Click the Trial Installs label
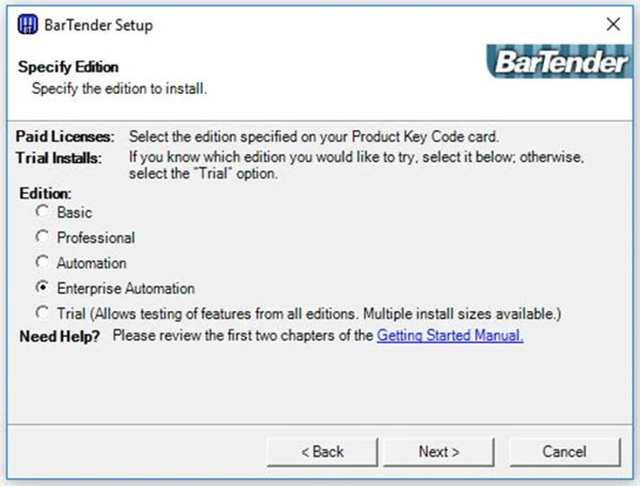The height and width of the screenshot is (486, 640). [59, 158]
